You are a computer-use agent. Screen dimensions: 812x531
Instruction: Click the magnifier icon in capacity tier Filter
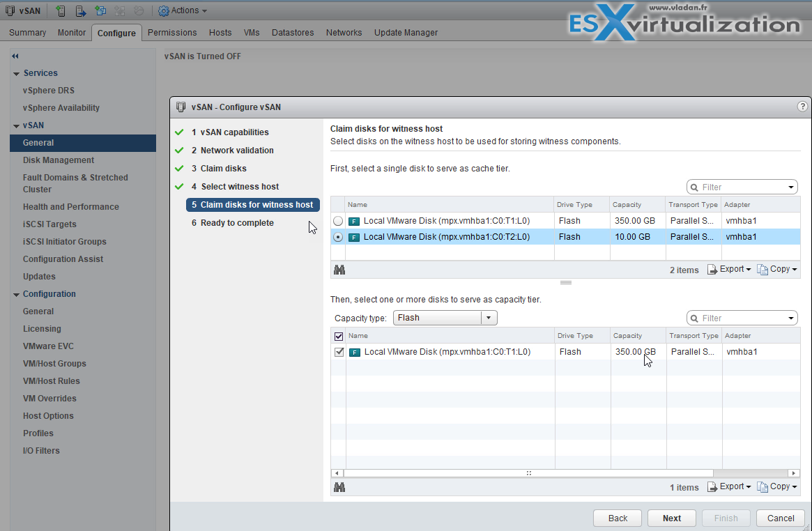pos(695,318)
